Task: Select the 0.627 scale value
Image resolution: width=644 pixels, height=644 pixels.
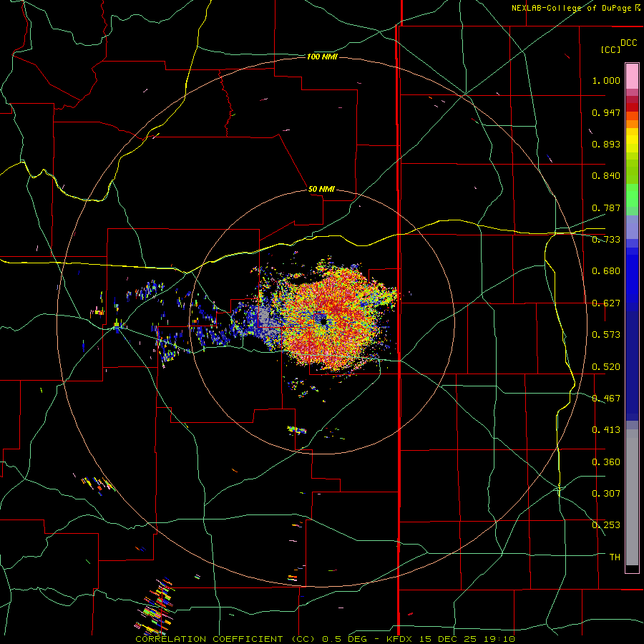Action: (606, 303)
